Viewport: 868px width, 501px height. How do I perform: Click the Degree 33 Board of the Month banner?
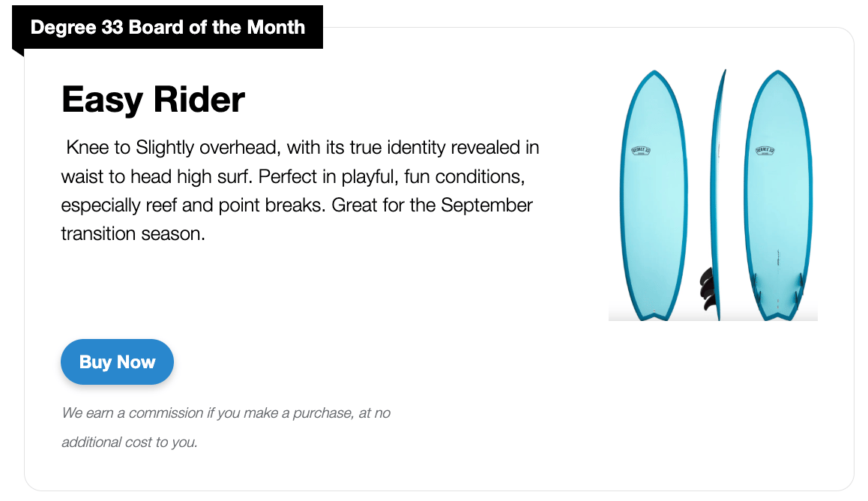(x=167, y=27)
